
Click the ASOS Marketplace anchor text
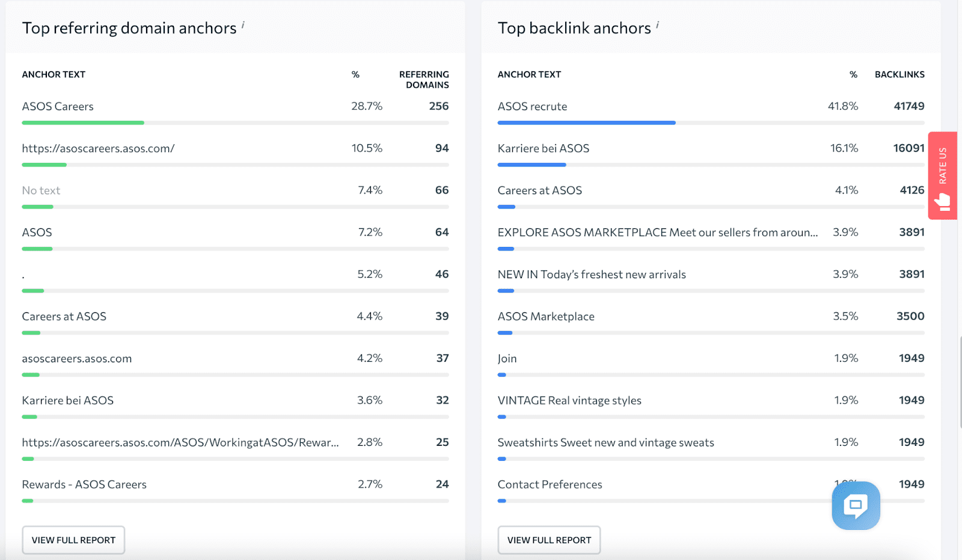(546, 317)
